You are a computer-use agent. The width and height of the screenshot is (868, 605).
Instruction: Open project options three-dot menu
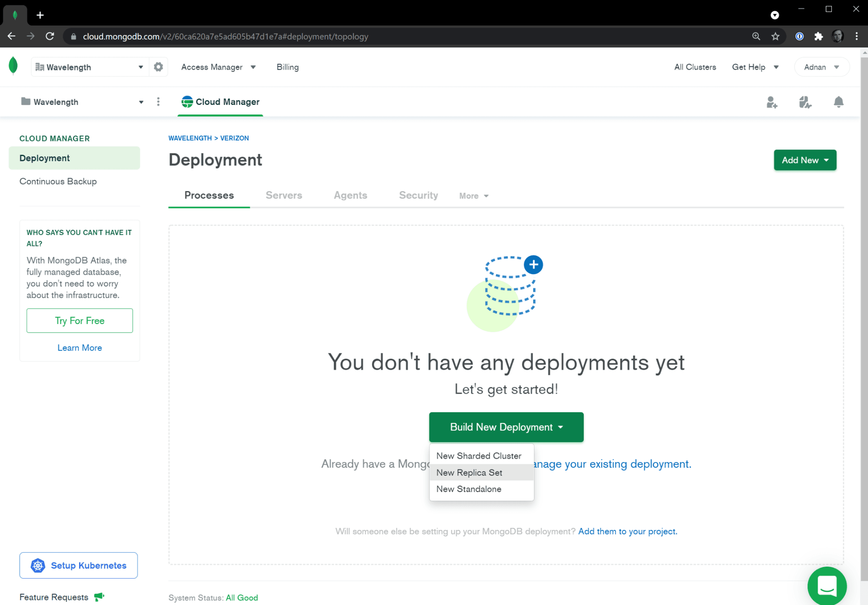click(158, 102)
